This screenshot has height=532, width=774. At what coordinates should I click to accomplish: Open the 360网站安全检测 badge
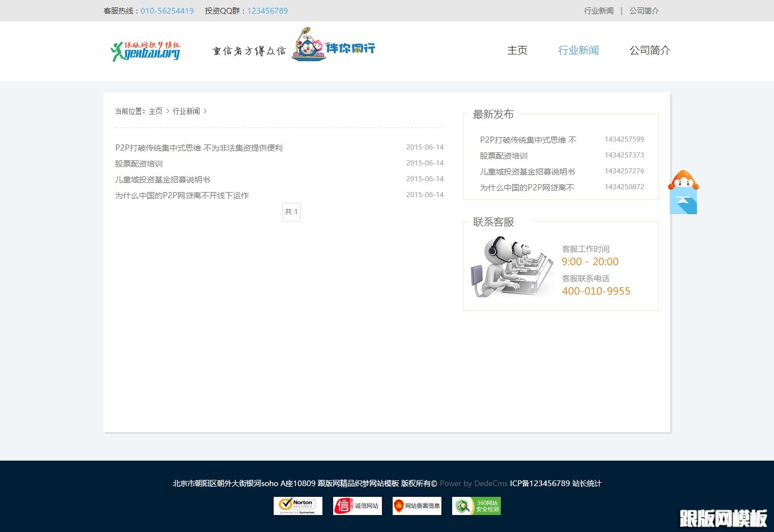[x=476, y=505]
